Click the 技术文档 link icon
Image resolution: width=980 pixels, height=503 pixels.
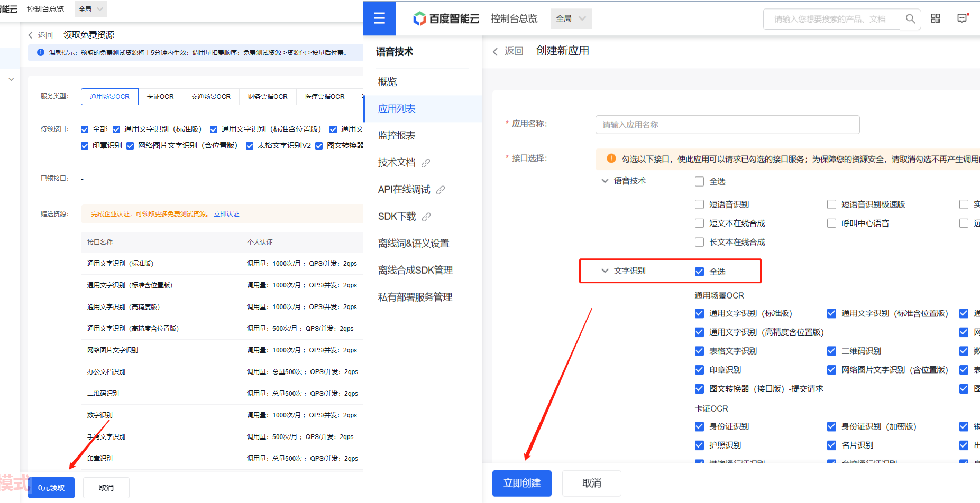[x=426, y=163]
